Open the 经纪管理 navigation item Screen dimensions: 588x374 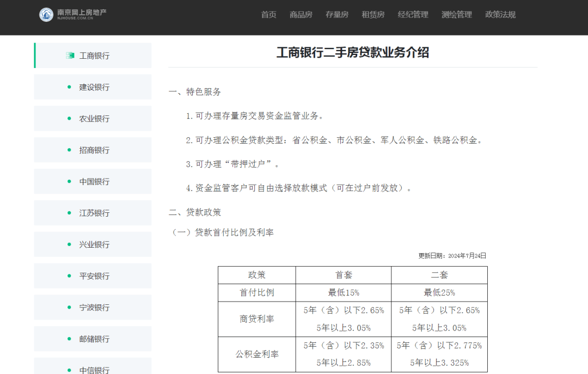pyautogui.click(x=413, y=15)
